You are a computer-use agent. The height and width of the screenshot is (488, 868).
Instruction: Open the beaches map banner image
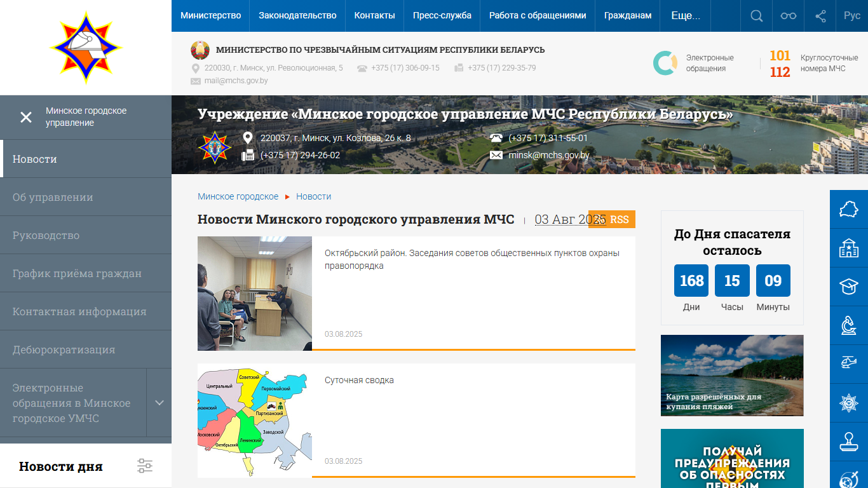(x=732, y=376)
